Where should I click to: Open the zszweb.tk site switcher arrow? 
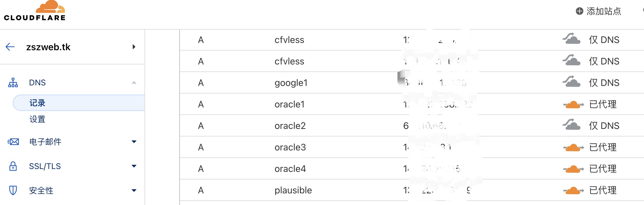[x=134, y=47]
